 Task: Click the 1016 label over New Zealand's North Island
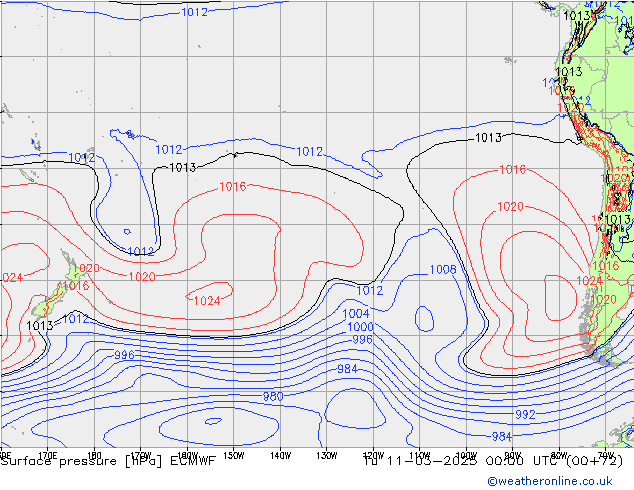click(x=76, y=286)
